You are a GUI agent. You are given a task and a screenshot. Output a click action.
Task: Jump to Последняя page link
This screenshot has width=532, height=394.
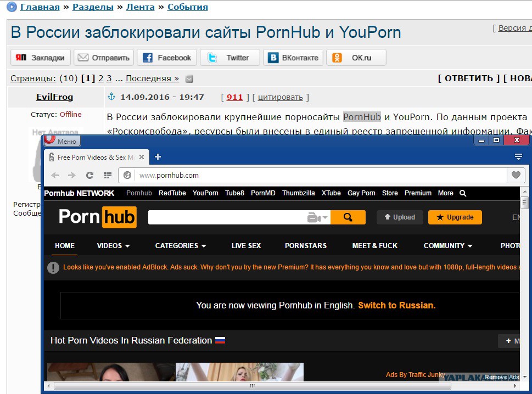152,78
